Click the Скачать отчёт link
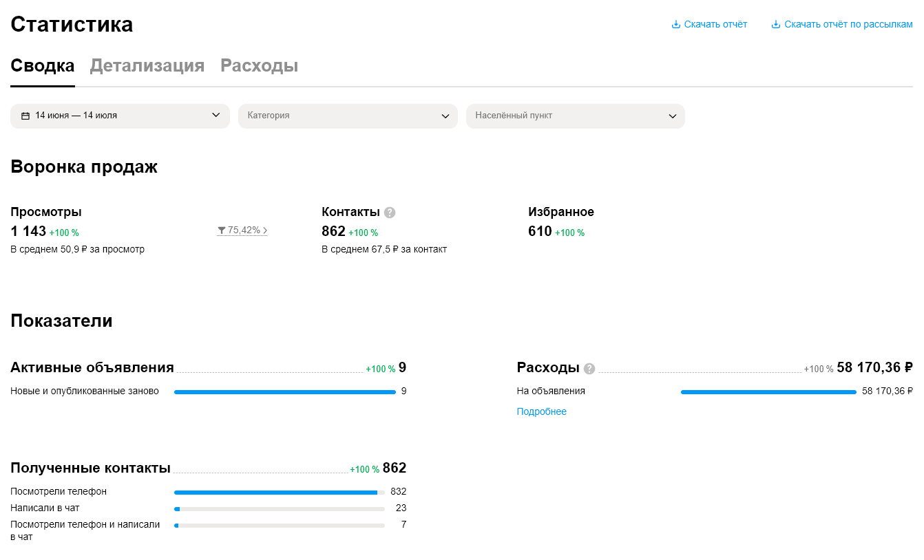 715,25
